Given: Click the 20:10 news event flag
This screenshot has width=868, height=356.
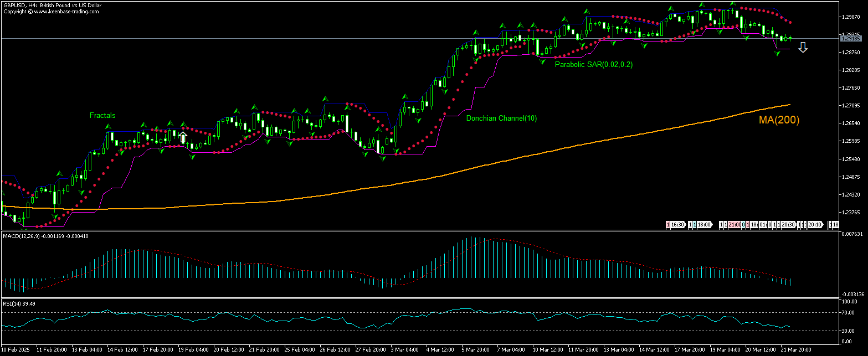Looking at the screenshot, I should [x=815, y=225].
